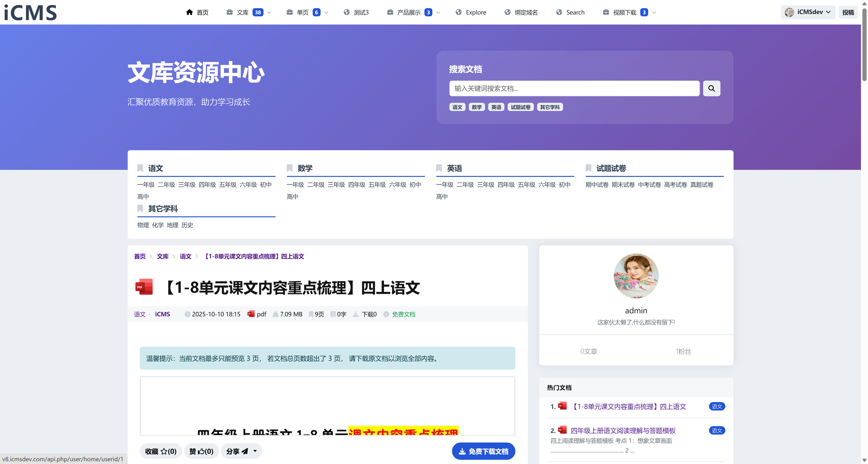Expand the 文库 menu chevron
The width and height of the screenshot is (868, 464).
coord(269,12)
